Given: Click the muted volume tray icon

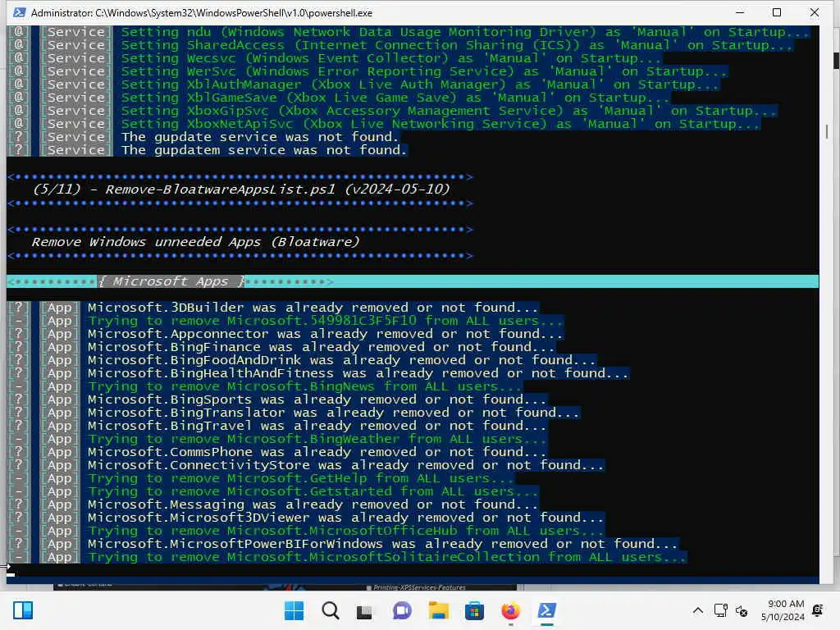Looking at the screenshot, I should [x=742, y=610].
